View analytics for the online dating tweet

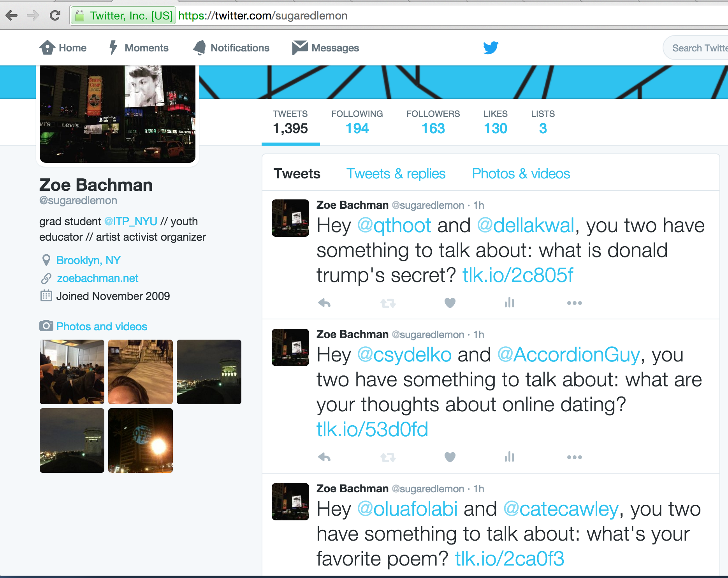point(509,456)
